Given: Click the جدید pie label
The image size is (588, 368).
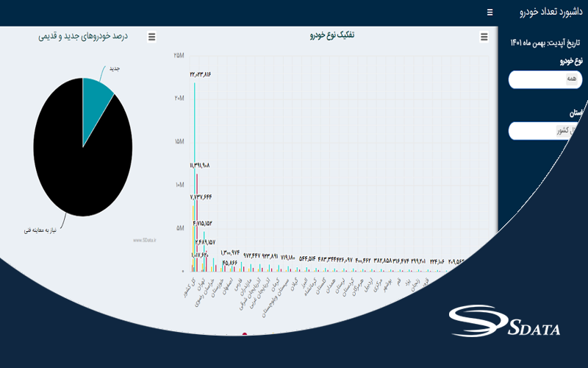Looking at the screenshot, I should [114, 68].
